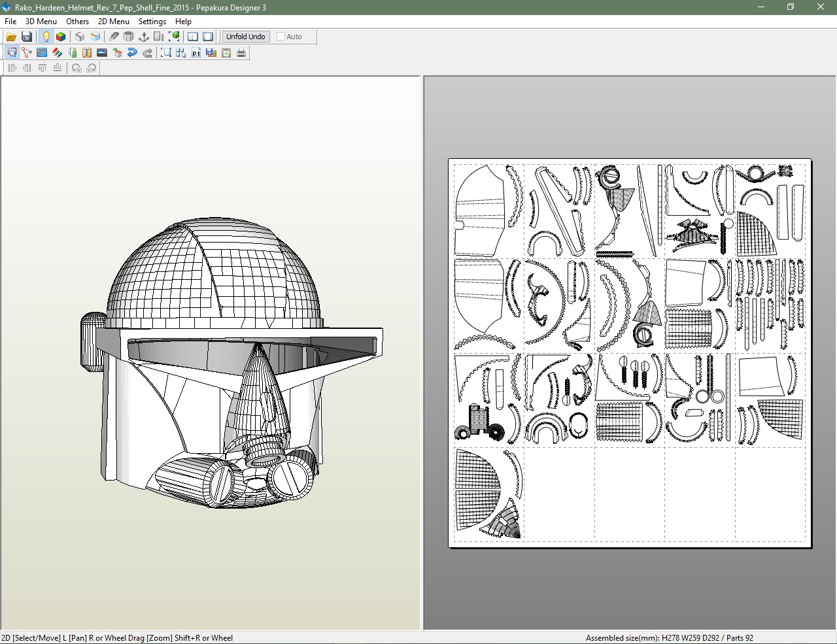Screen dimensions: 837x644
Task: Click the align bottom icon
Action: click(x=57, y=68)
